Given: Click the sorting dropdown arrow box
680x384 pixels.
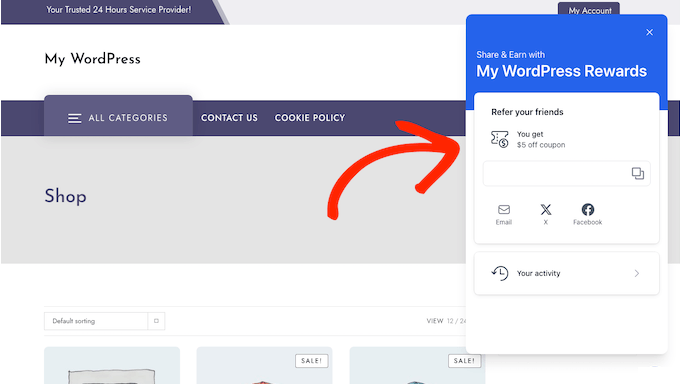Looking at the screenshot, I should coord(156,321).
